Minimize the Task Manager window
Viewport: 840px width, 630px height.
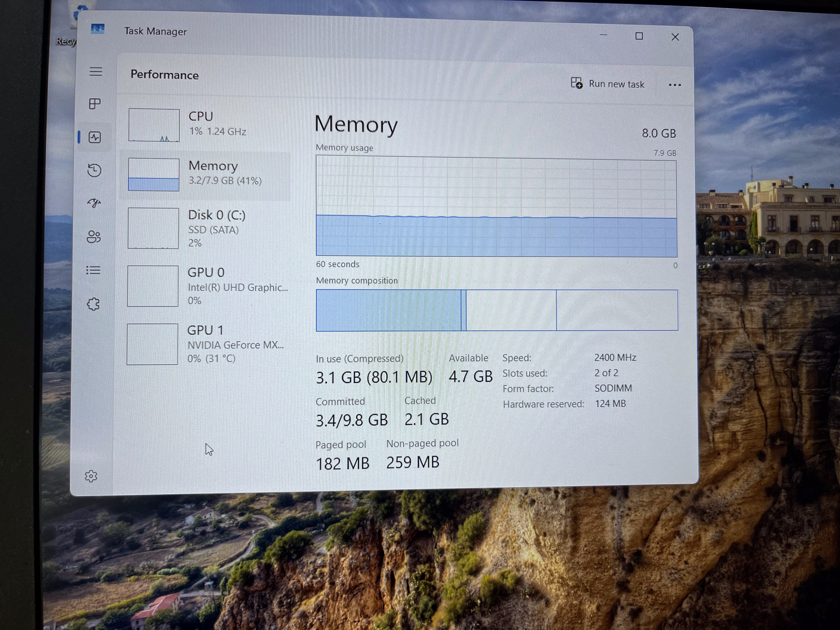point(603,35)
